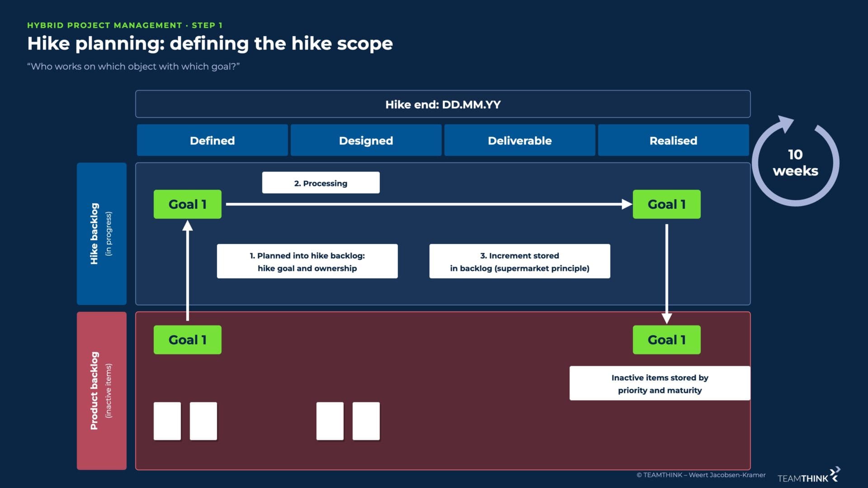Viewport: 868px width, 488px height.
Task: Click Goal 1 in Hike backlog Realised column
Action: (667, 204)
